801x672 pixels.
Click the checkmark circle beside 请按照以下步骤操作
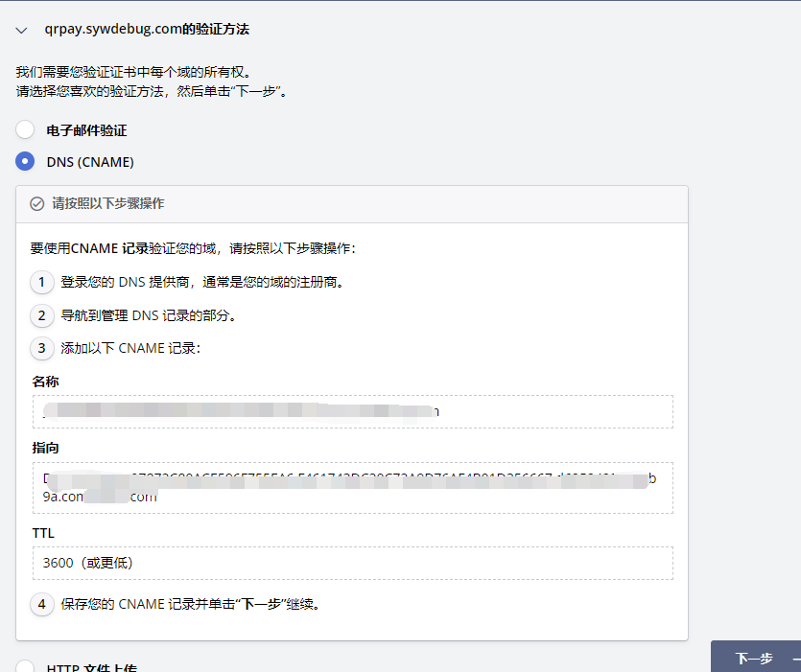pyautogui.click(x=36, y=203)
